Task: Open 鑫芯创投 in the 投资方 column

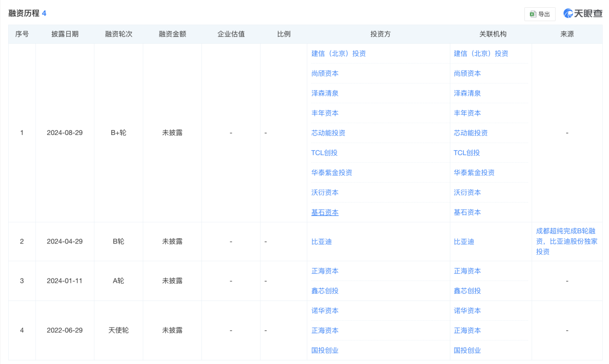Action: coord(325,291)
